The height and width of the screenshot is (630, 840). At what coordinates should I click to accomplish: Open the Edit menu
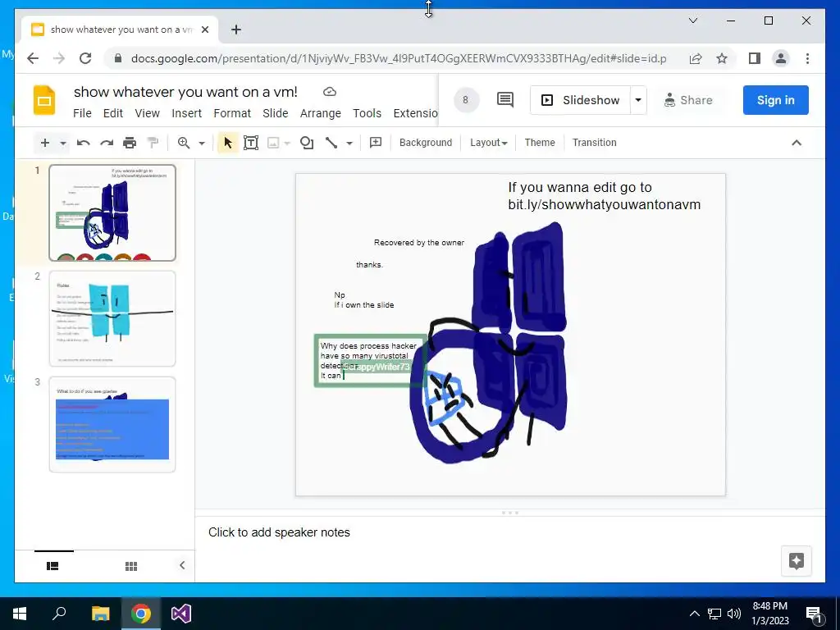click(113, 113)
